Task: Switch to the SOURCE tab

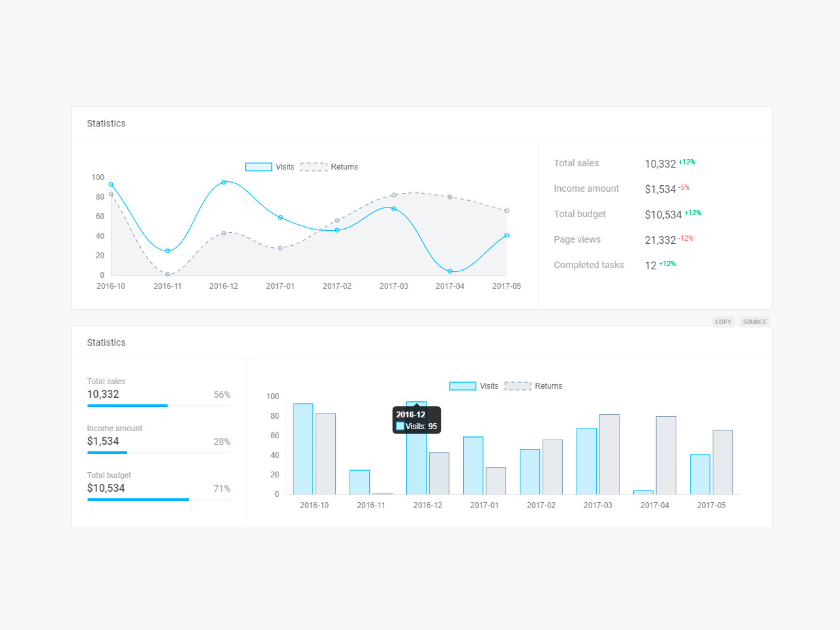Action: click(754, 322)
